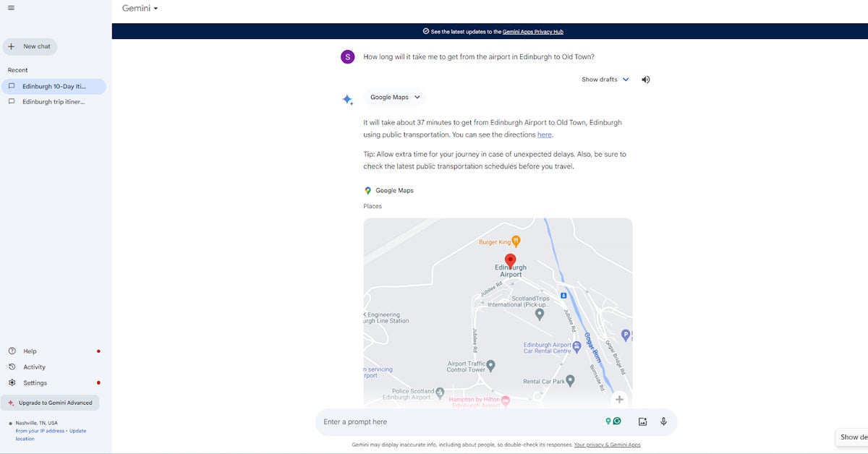This screenshot has width=868, height=454.
Task: Expand the Google Maps extension chip
Action: click(395, 98)
